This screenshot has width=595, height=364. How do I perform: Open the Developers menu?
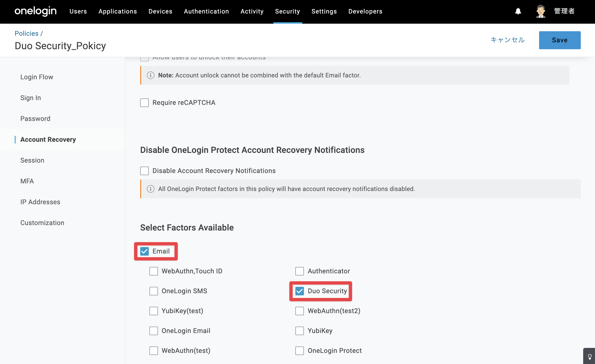[x=365, y=11]
